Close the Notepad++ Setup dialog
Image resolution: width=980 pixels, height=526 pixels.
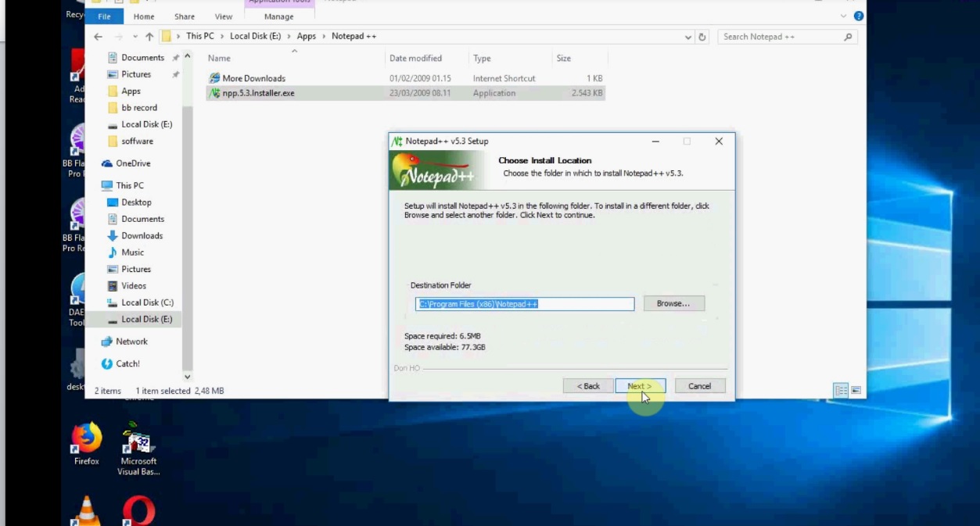click(718, 141)
